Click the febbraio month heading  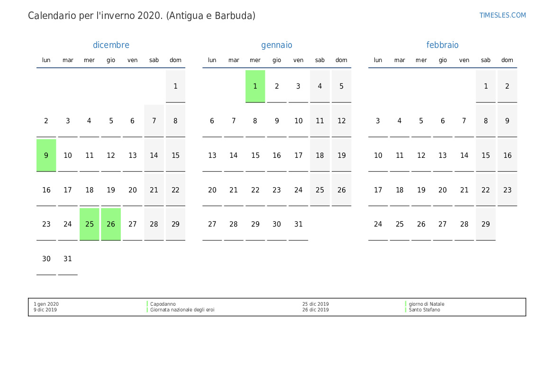[x=442, y=45]
